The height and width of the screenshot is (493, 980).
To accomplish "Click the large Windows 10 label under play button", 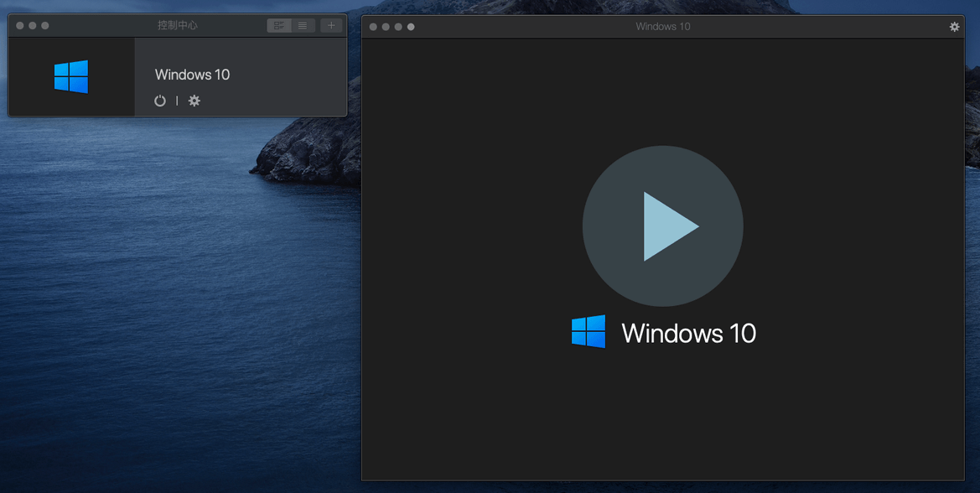I will click(689, 333).
